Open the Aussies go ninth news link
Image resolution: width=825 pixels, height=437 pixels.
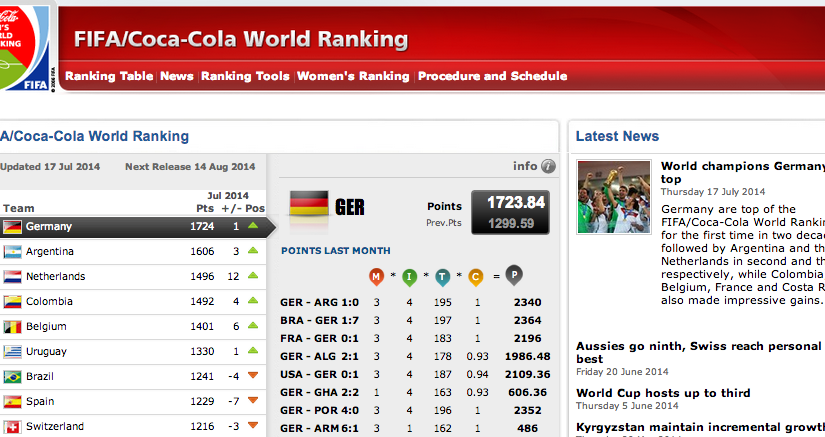(x=699, y=352)
